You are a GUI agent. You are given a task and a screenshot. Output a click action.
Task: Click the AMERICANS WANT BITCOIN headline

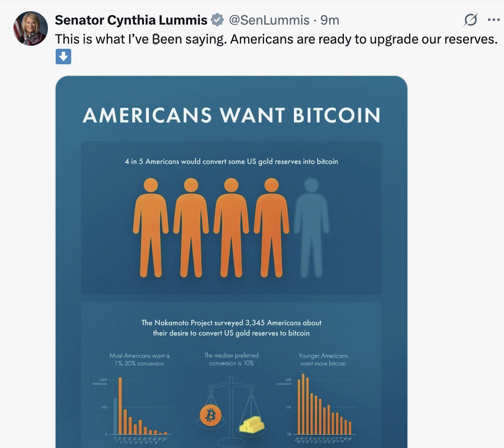click(x=231, y=115)
